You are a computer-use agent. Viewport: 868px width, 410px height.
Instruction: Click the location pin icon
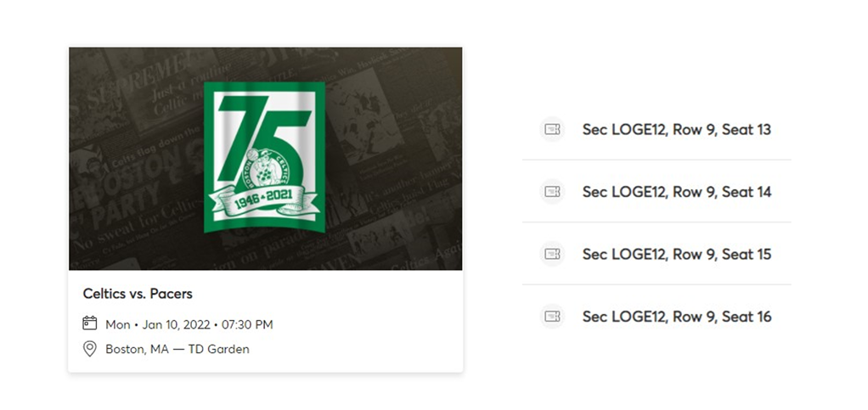tap(89, 349)
